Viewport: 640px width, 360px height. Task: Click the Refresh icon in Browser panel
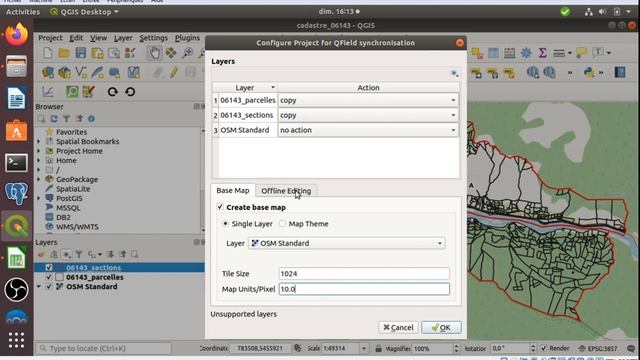pyautogui.click(x=54, y=119)
